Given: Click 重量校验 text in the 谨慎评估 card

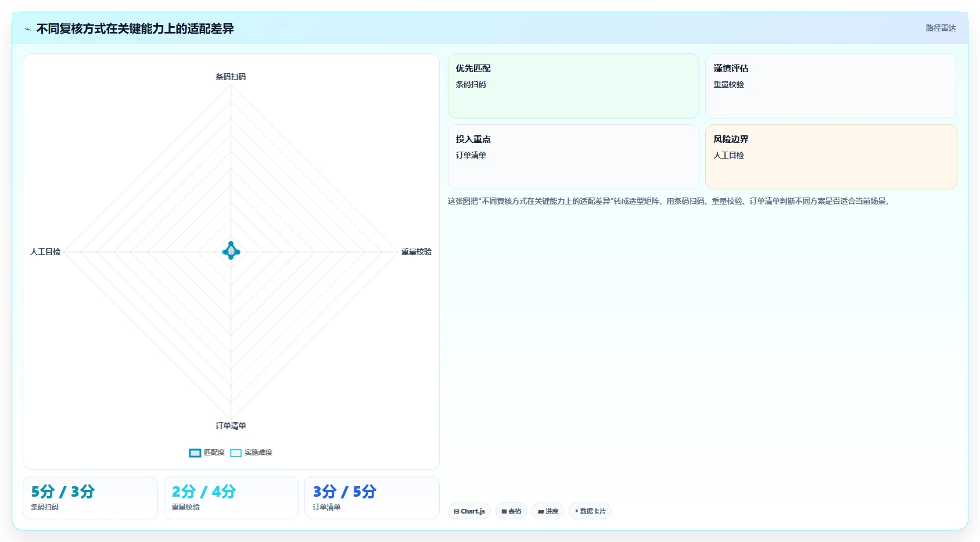Looking at the screenshot, I should coord(728,84).
